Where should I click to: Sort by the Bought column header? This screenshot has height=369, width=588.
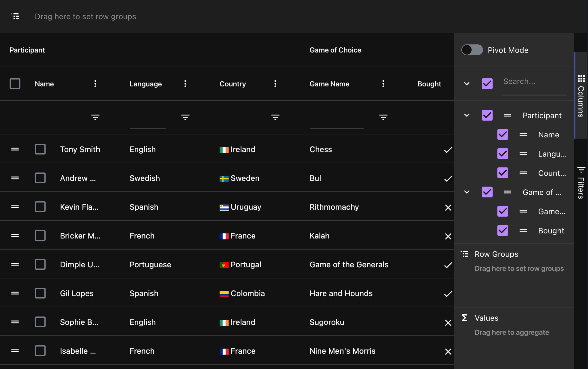[x=429, y=84]
